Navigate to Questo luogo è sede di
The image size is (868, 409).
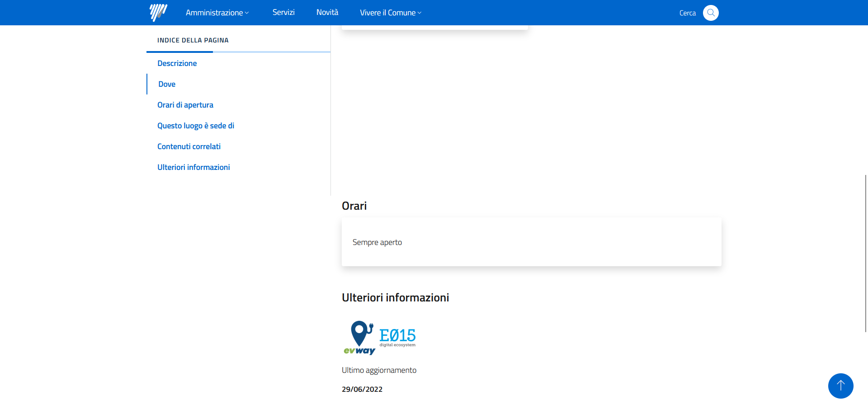pos(196,126)
